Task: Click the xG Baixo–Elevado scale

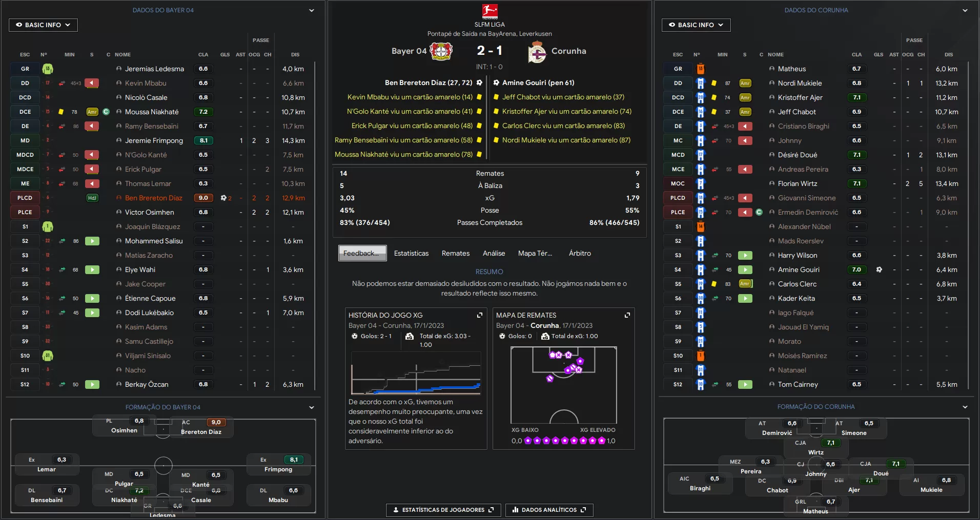Action: [x=563, y=441]
